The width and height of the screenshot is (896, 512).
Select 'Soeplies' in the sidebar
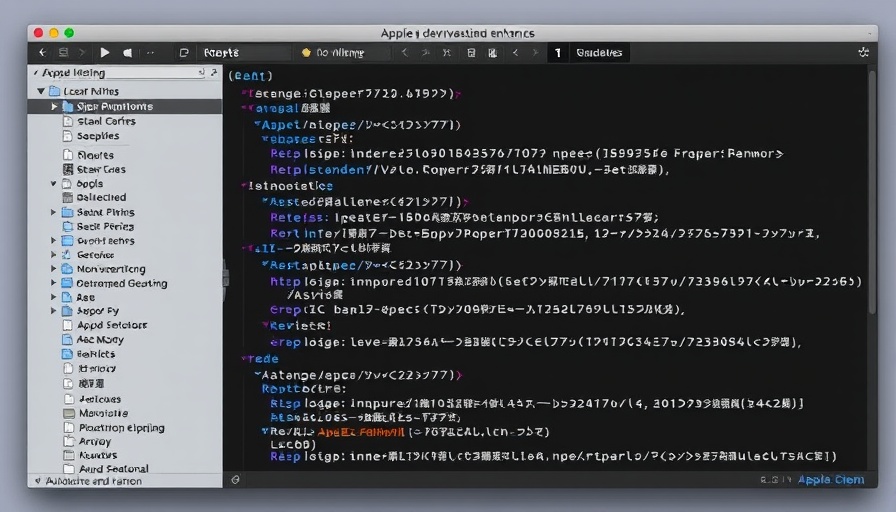coord(98,136)
